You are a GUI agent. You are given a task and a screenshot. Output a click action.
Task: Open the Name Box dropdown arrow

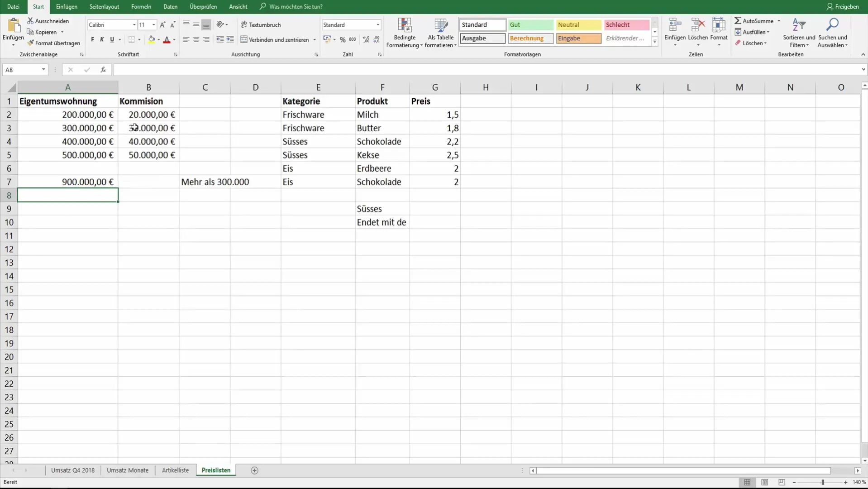tap(43, 70)
